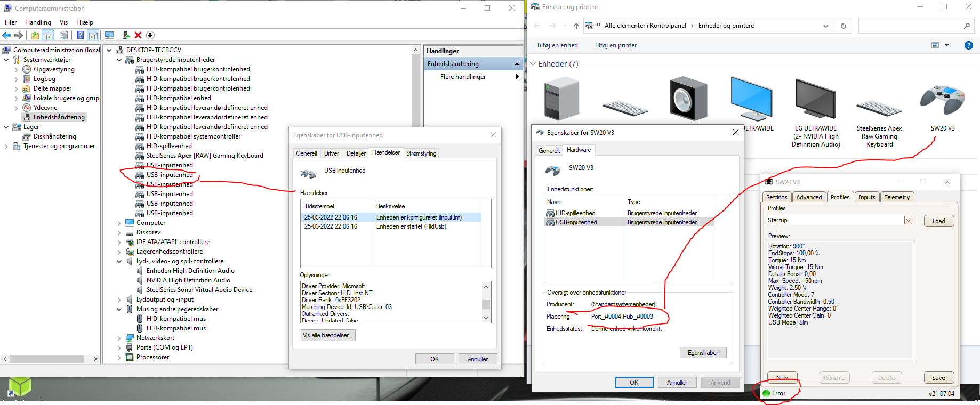
Task: Click the Load button in SW20 V3
Action: [938, 221]
